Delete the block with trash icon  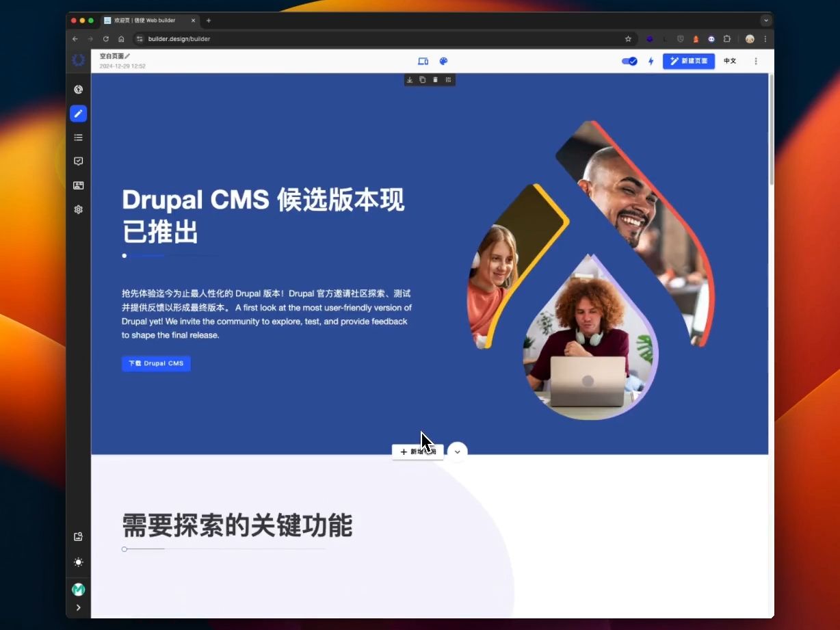click(x=435, y=80)
